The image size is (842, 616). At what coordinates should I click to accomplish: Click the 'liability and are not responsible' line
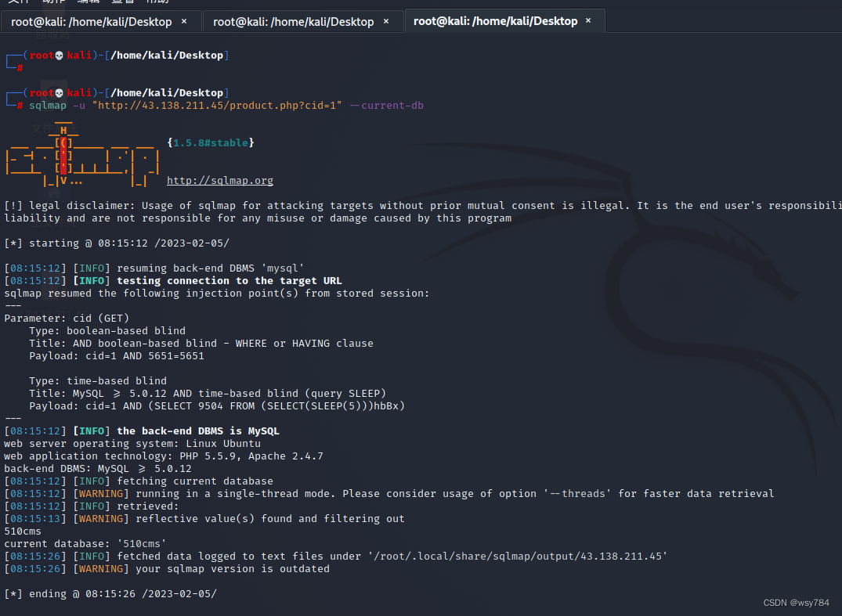258,218
